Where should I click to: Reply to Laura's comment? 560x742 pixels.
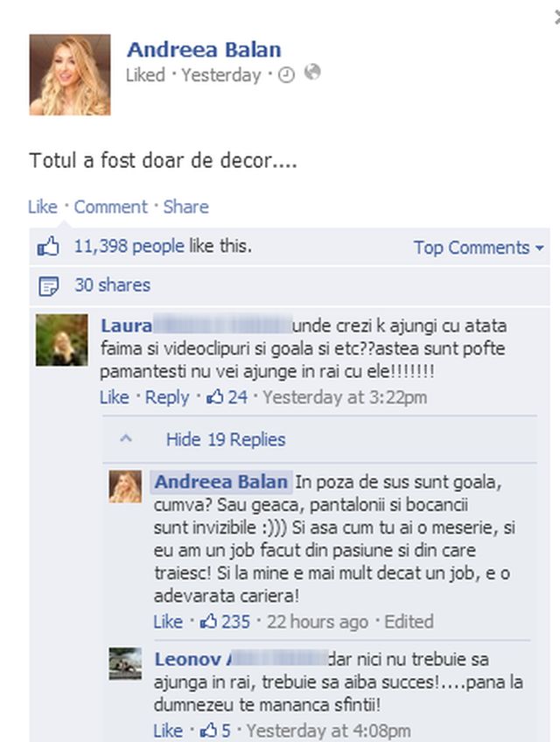click(x=167, y=397)
